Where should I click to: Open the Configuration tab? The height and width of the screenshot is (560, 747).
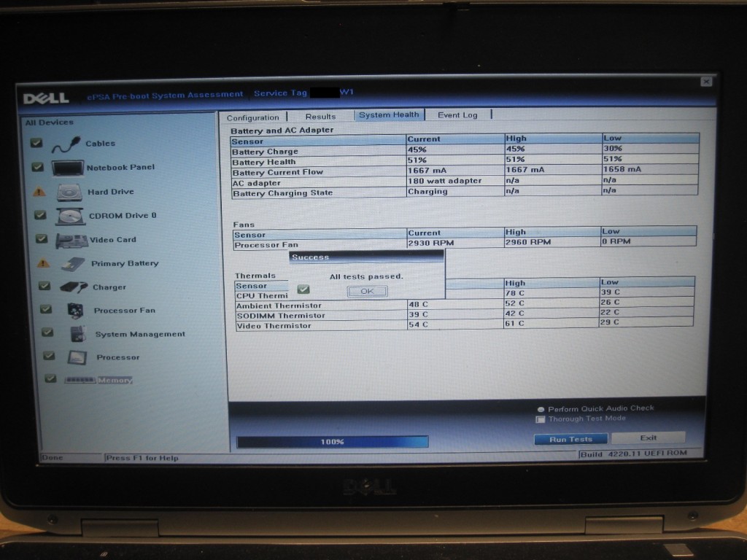click(253, 117)
